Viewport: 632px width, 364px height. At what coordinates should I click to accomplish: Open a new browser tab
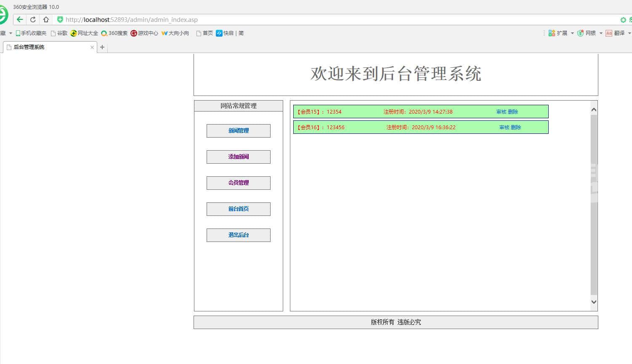[102, 47]
